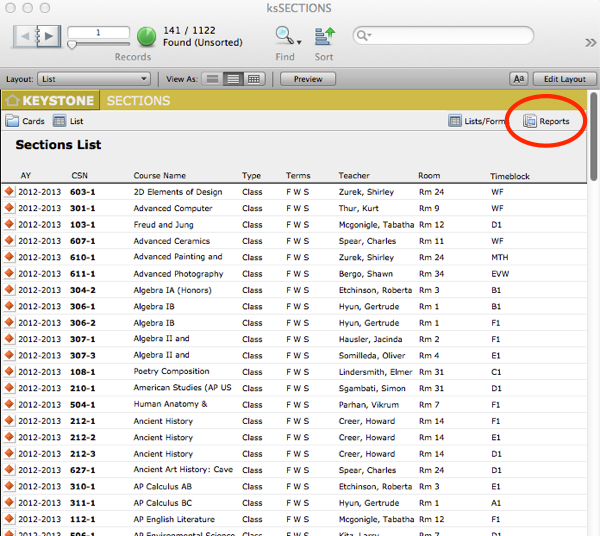Click the green found set pie icon
This screenshot has width=600, height=536.
tap(147, 37)
